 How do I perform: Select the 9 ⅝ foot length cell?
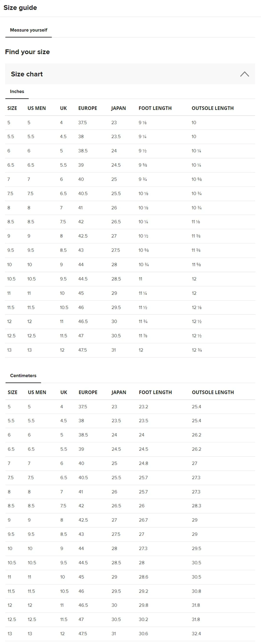[143, 165]
